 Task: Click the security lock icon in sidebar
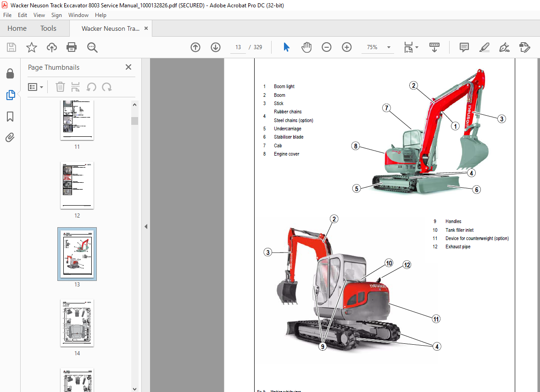click(11, 73)
